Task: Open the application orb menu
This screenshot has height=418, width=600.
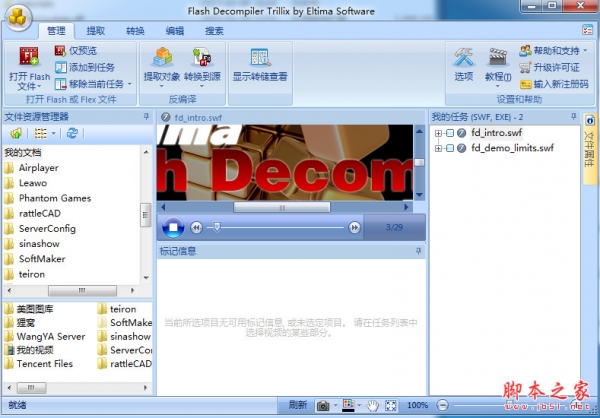Action: click(x=18, y=18)
